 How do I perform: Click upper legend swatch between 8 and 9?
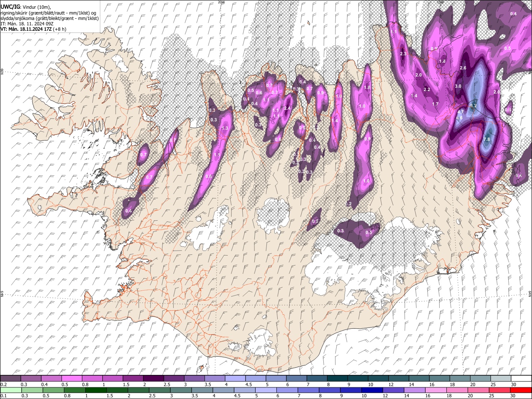click(x=337, y=378)
